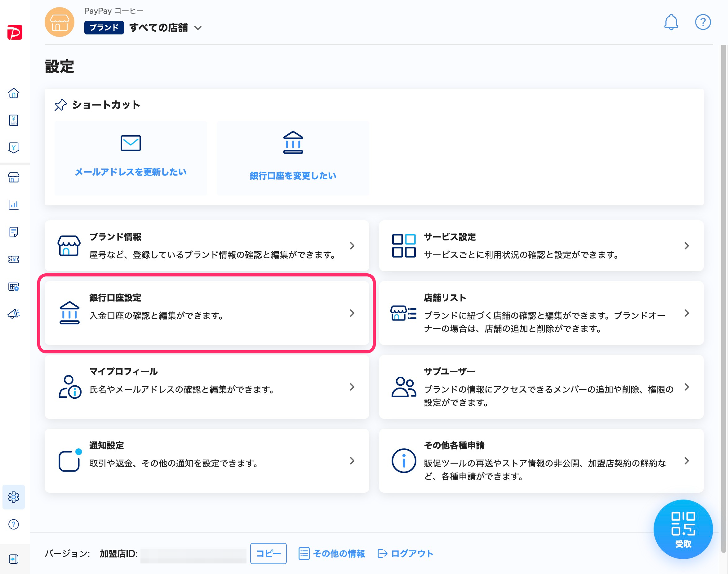Click the orange store avatar icon
The height and width of the screenshot is (574, 728).
click(60, 22)
